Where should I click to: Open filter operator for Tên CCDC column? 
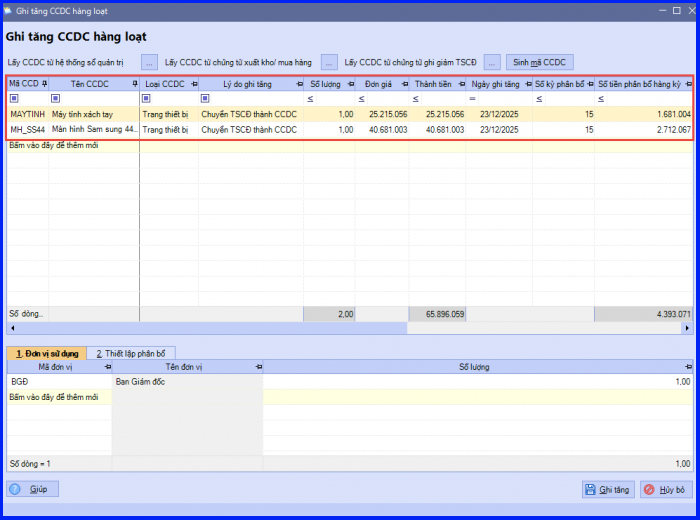[56, 99]
